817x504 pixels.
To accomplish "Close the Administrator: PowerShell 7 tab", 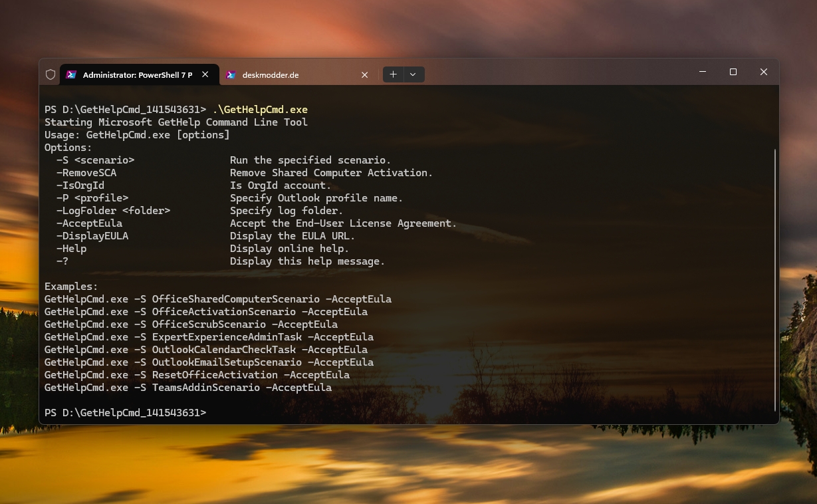I will [205, 75].
